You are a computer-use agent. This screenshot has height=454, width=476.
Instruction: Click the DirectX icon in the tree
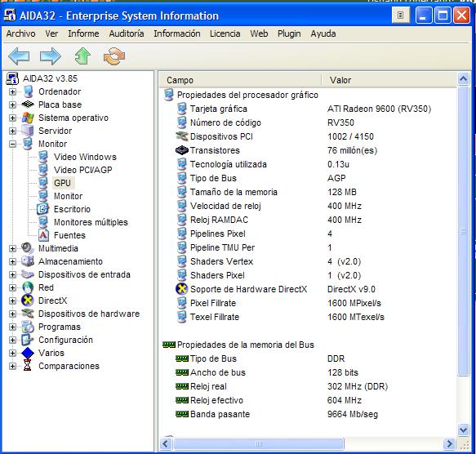coord(28,300)
